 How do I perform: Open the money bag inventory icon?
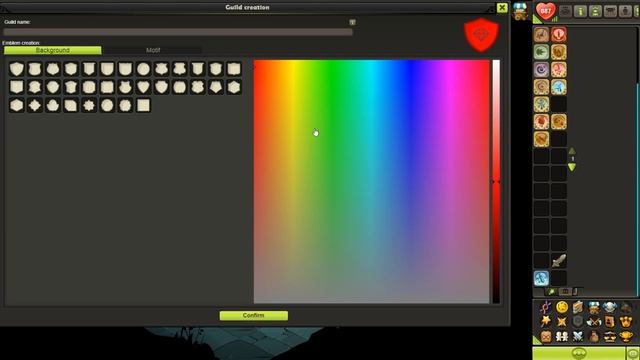pos(594,336)
